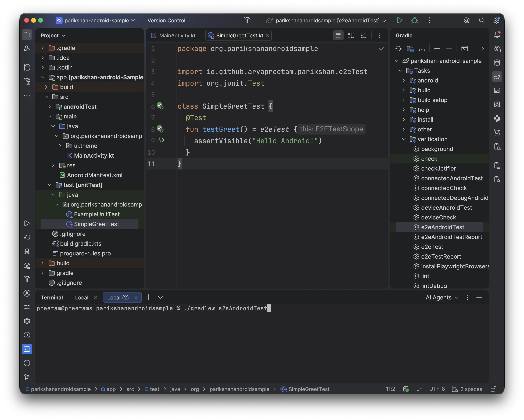The width and height of the screenshot is (524, 420).
Task: Open the Gradle elephant tool window icon
Action: click(x=497, y=77)
